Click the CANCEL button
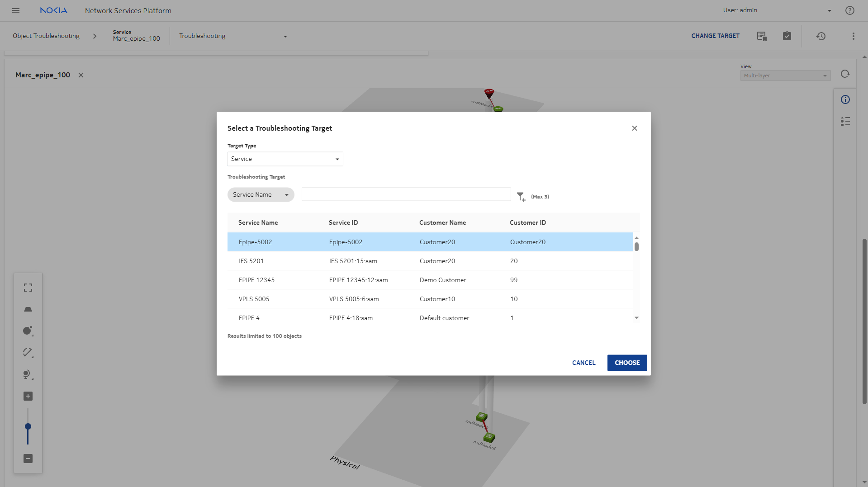The height and width of the screenshot is (487, 868). (583, 363)
